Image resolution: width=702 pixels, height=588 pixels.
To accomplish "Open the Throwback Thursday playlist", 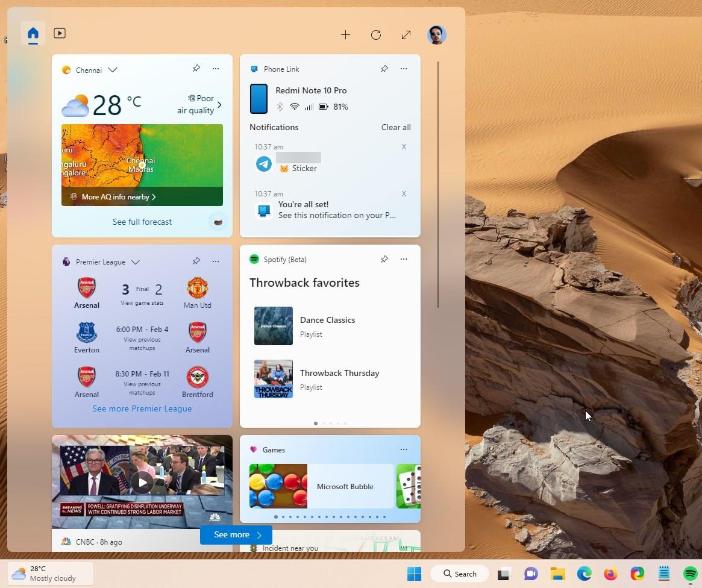I will coord(330,379).
